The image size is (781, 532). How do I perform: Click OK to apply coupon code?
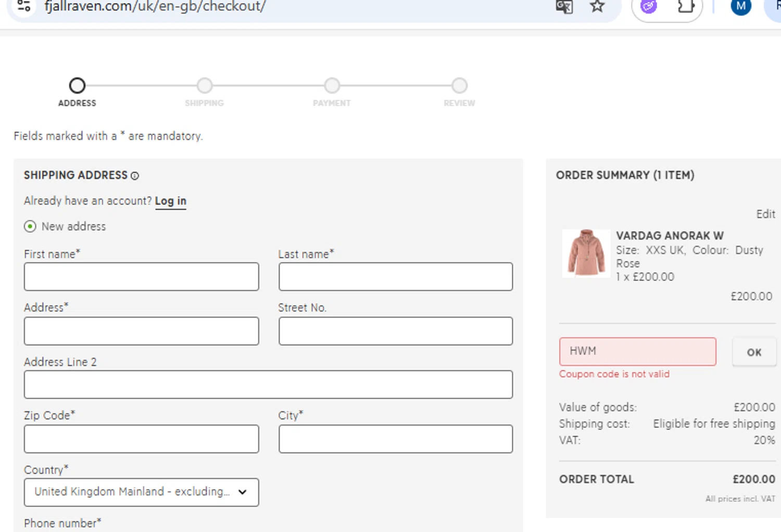coord(754,352)
